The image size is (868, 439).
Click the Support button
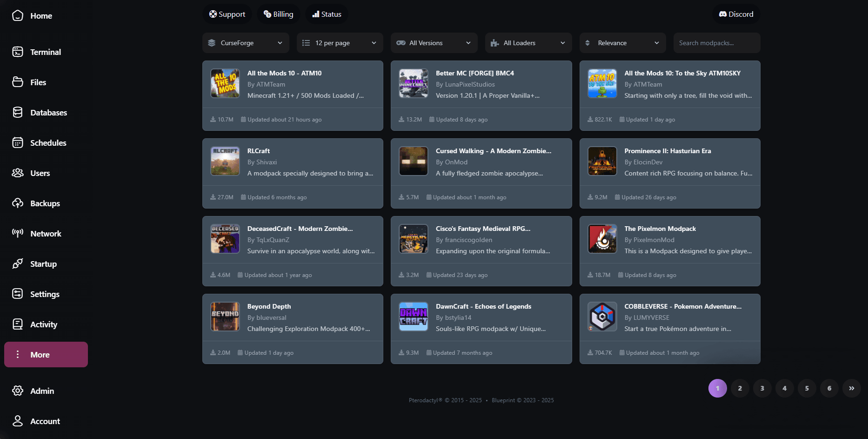[227, 14]
